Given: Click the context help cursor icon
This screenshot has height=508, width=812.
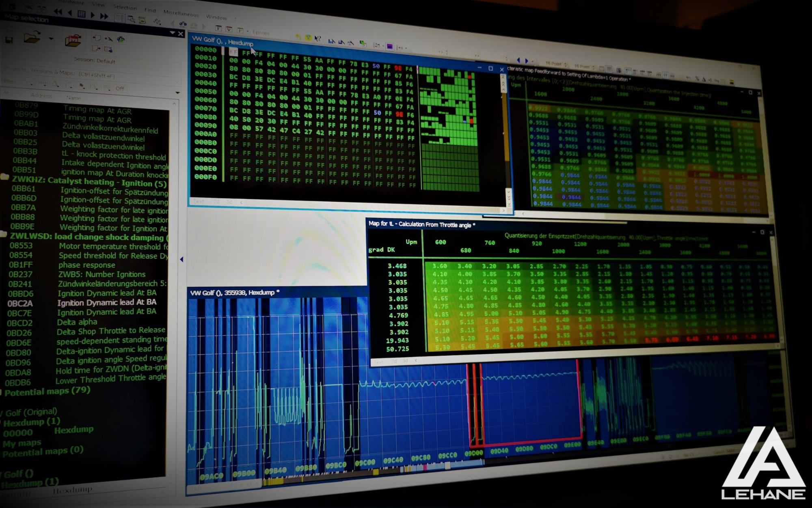Looking at the screenshot, I should pyautogui.click(x=318, y=39).
